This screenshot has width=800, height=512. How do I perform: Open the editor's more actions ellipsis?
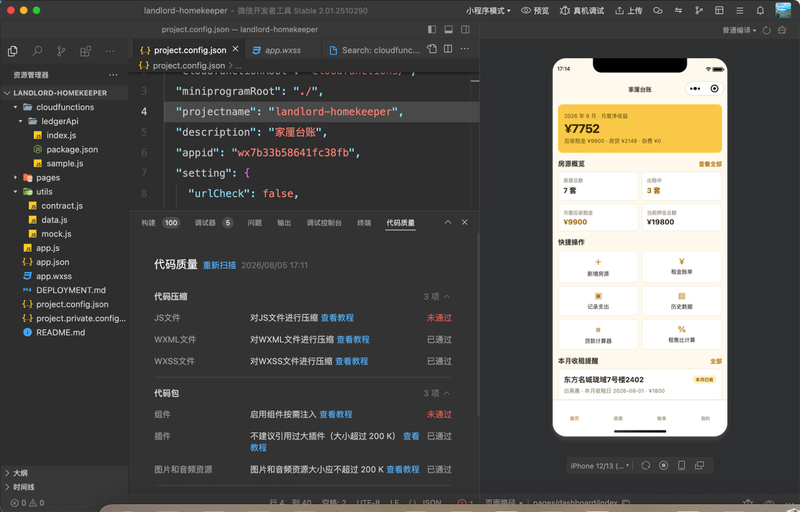click(464, 49)
